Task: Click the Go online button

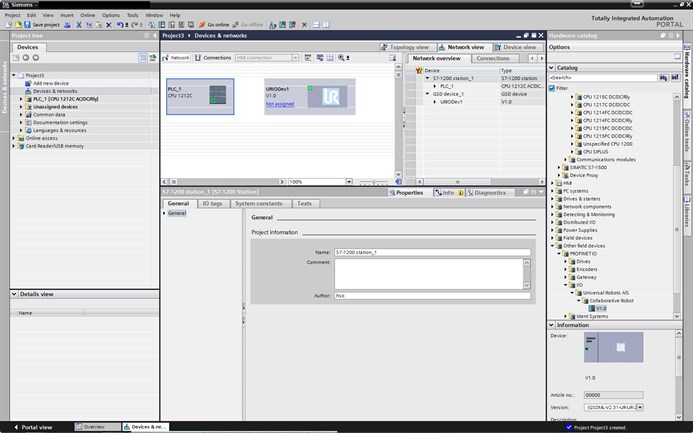Action: [x=214, y=25]
